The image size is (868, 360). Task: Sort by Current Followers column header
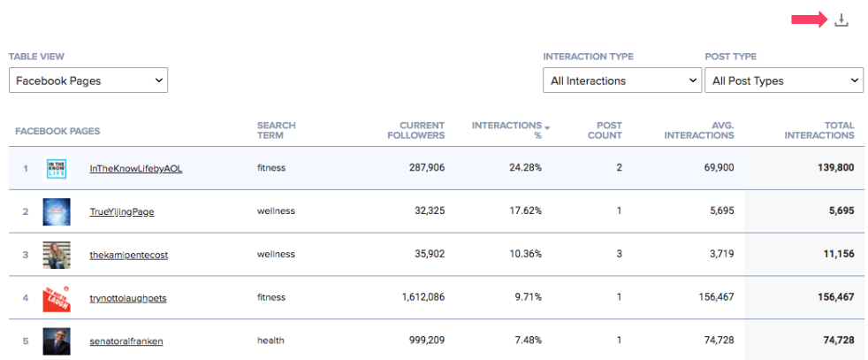tap(416, 130)
